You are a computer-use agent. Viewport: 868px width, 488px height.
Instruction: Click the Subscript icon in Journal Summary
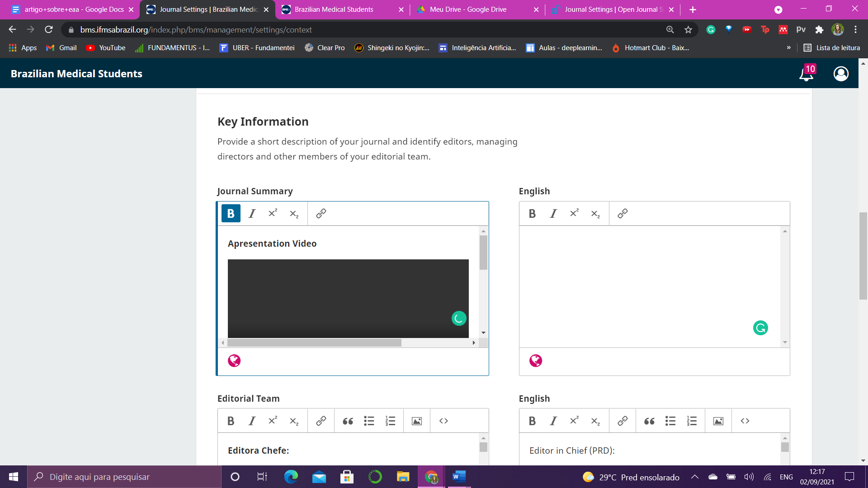click(293, 213)
